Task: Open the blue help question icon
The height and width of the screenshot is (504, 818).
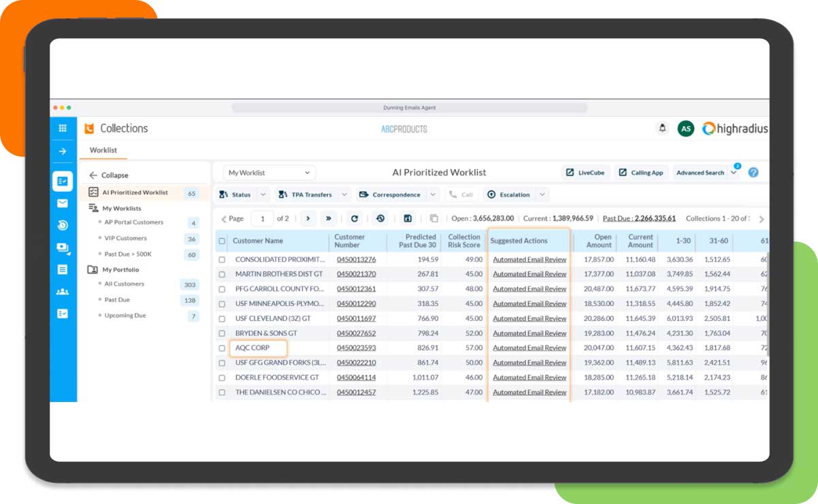Action: pos(753,173)
